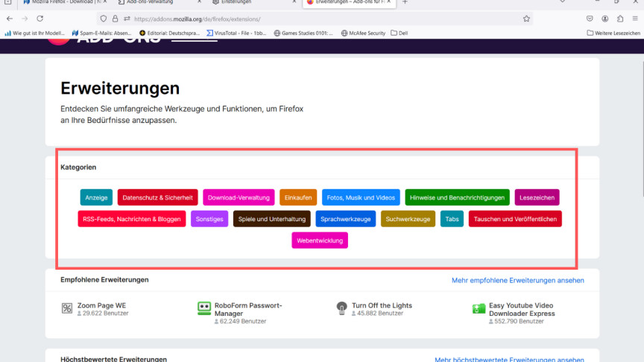Reload the page with the refresh icon
The height and width of the screenshot is (362, 644).
[x=40, y=19]
